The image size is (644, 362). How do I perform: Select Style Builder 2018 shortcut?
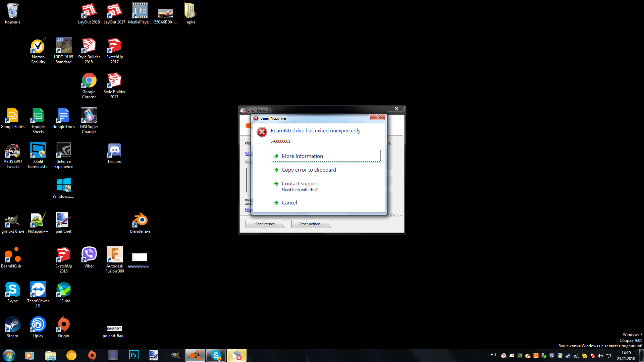tap(89, 51)
